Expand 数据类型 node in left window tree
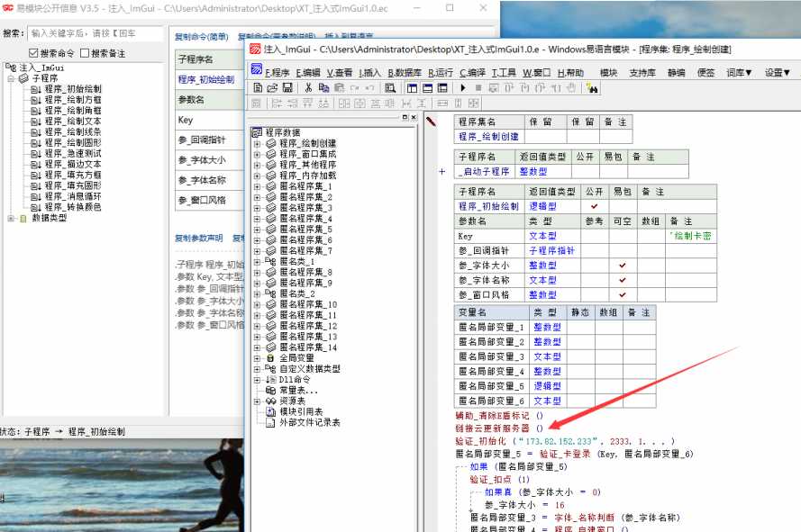 click(x=11, y=218)
